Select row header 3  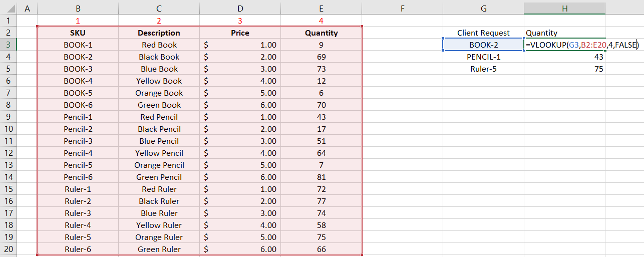[x=9, y=45]
